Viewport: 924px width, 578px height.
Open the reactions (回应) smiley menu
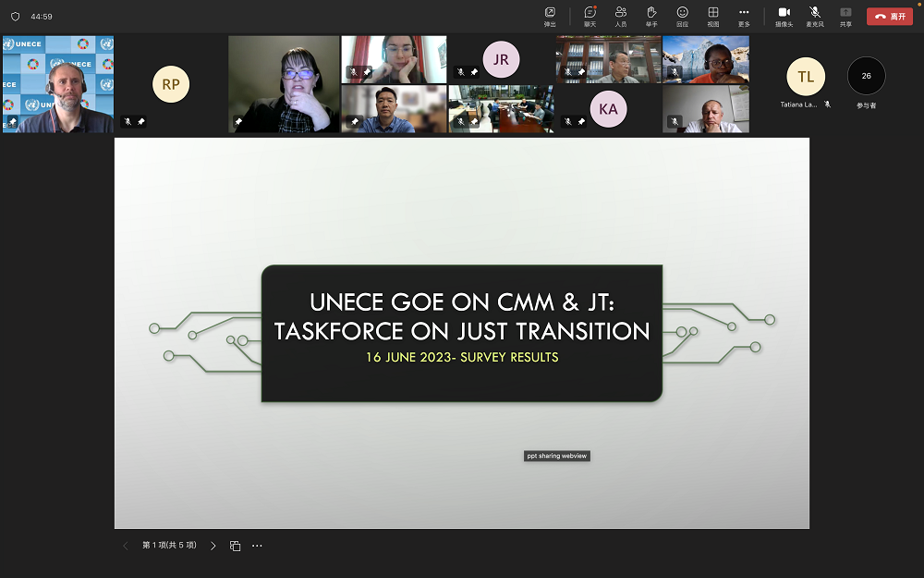click(x=683, y=17)
